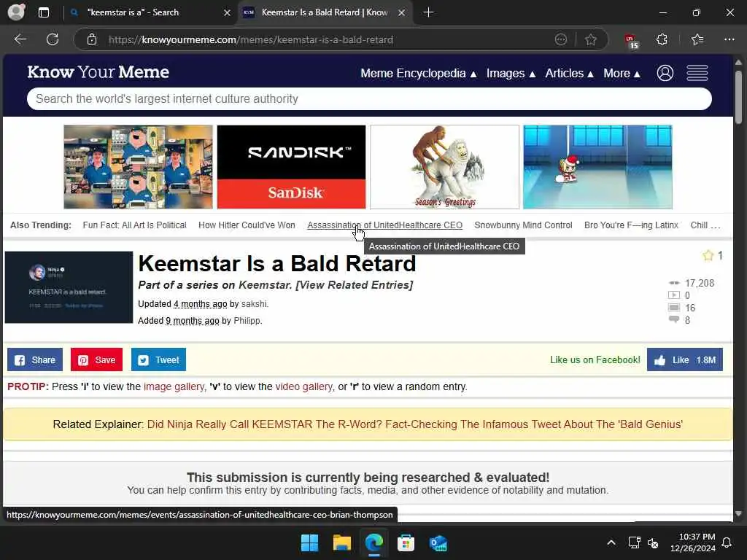
Task: Open the profile avatar in title bar
Action: (x=16, y=12)
